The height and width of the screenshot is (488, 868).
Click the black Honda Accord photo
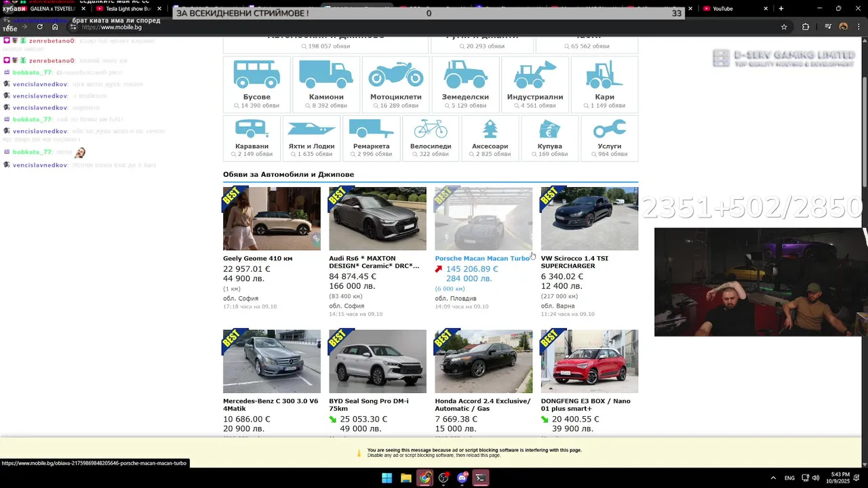click(484, 361)
